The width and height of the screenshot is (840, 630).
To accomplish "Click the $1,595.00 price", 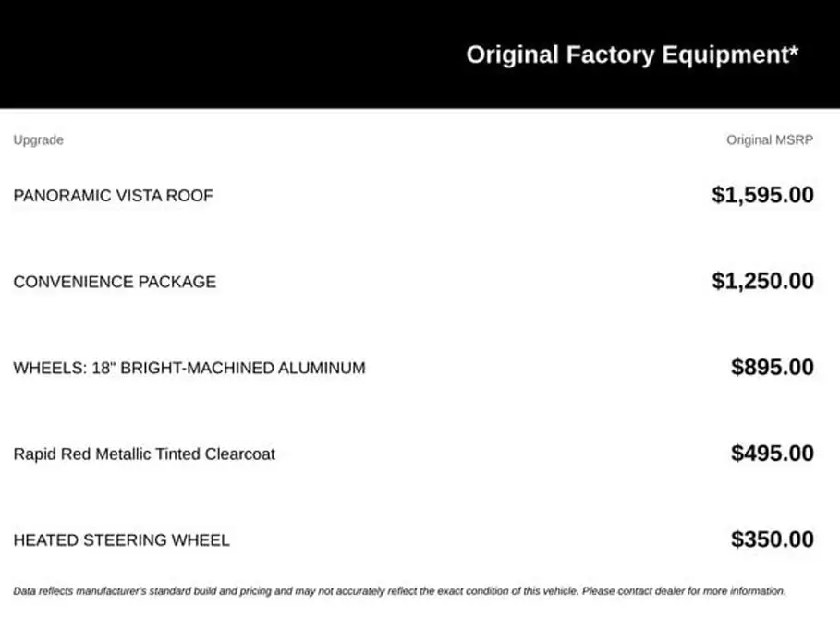I will [763, 195].
